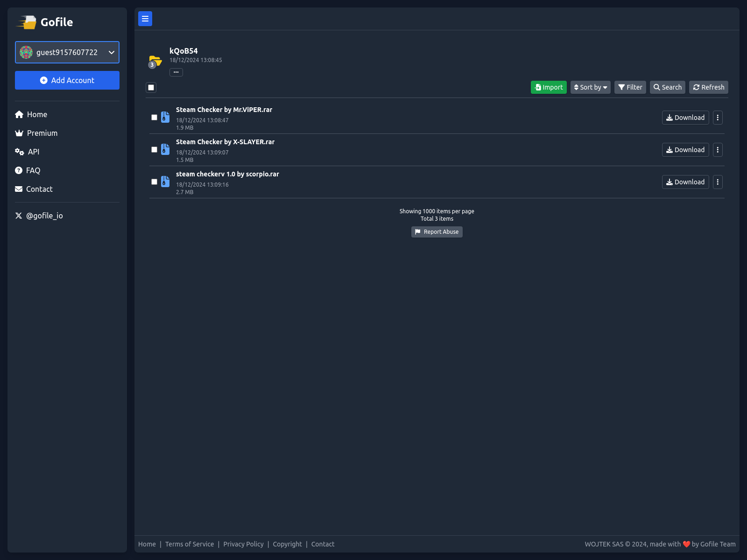Open Privacy Policy link
Screen dimensions: 747x560
point(243,544)
